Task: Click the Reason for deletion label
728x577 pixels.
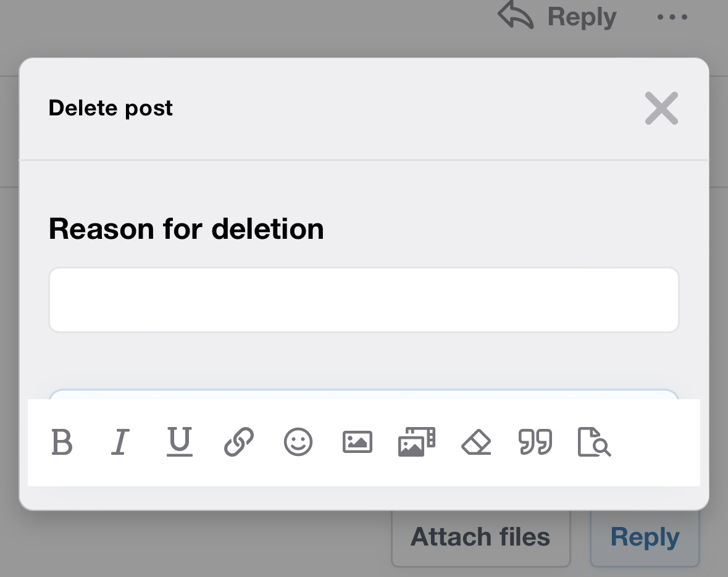Action: pos(186,229)
